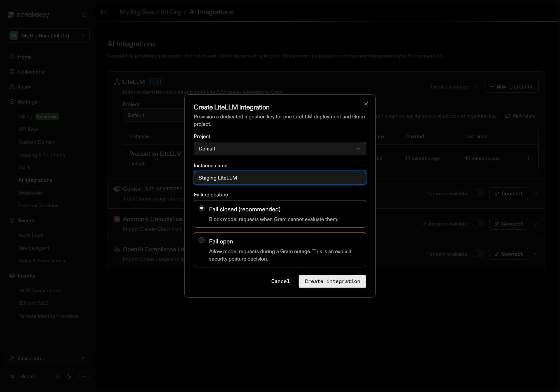560x392 pixels.
Task: Click Create integration button
Action: [332, 281]
